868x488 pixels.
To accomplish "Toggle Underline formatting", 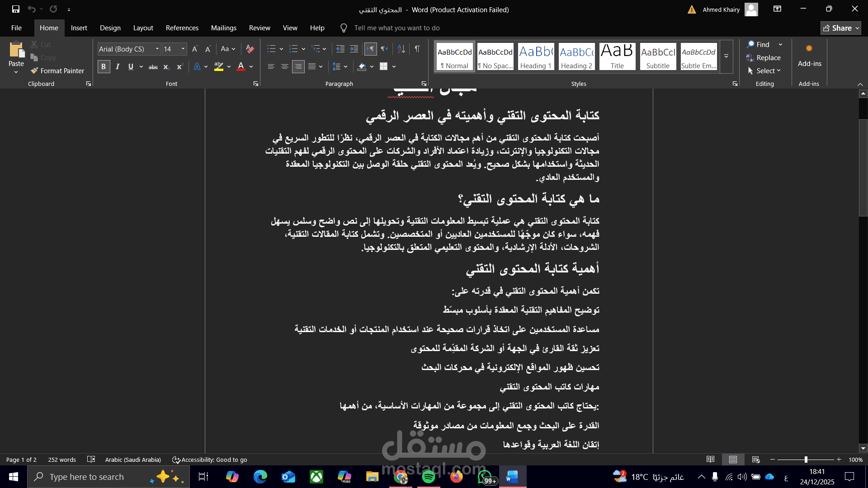I will (131, 66).
